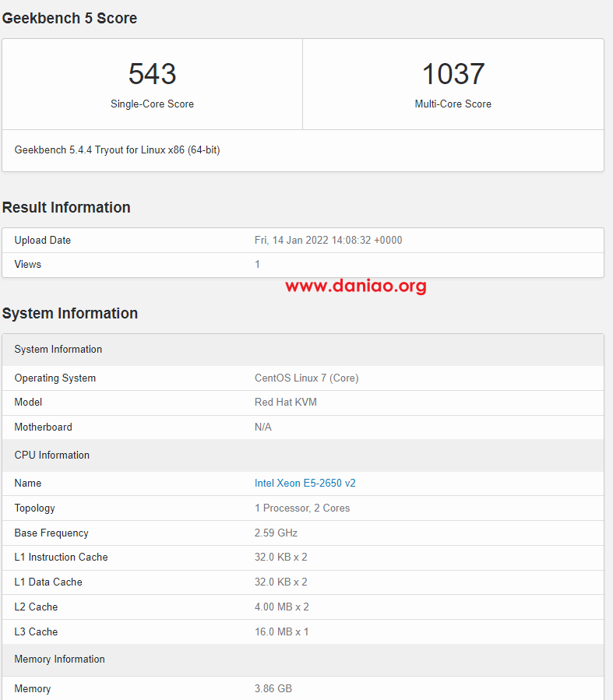Open the Intel Xeon E5-2650 v2 link
This screenshot has height=700, width=613.
coord(305,483)
